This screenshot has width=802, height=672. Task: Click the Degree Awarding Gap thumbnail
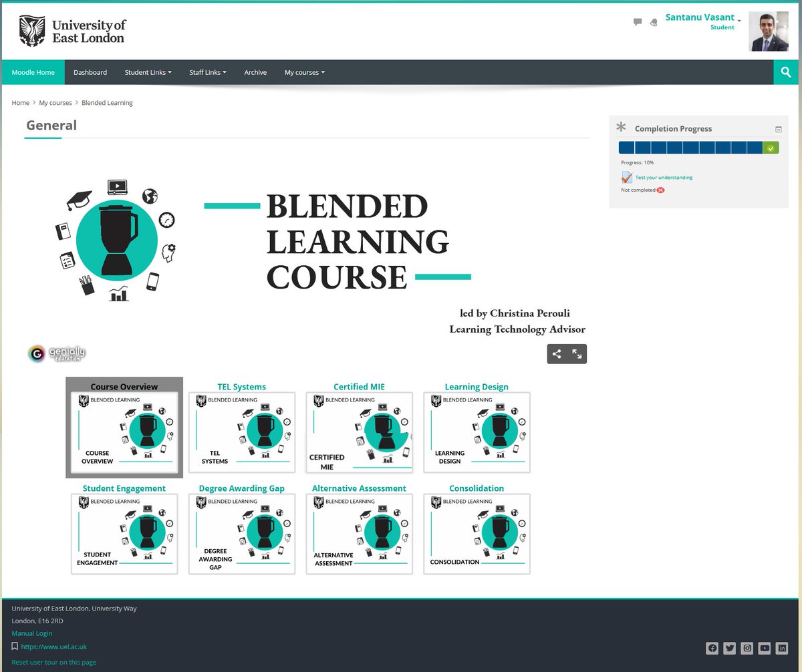242,534
